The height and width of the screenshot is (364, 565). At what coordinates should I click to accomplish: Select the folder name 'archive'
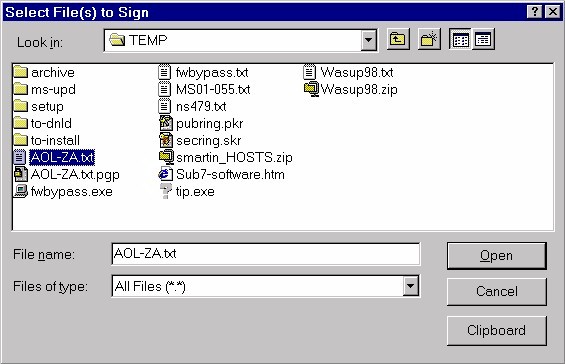tap(53, 72)
